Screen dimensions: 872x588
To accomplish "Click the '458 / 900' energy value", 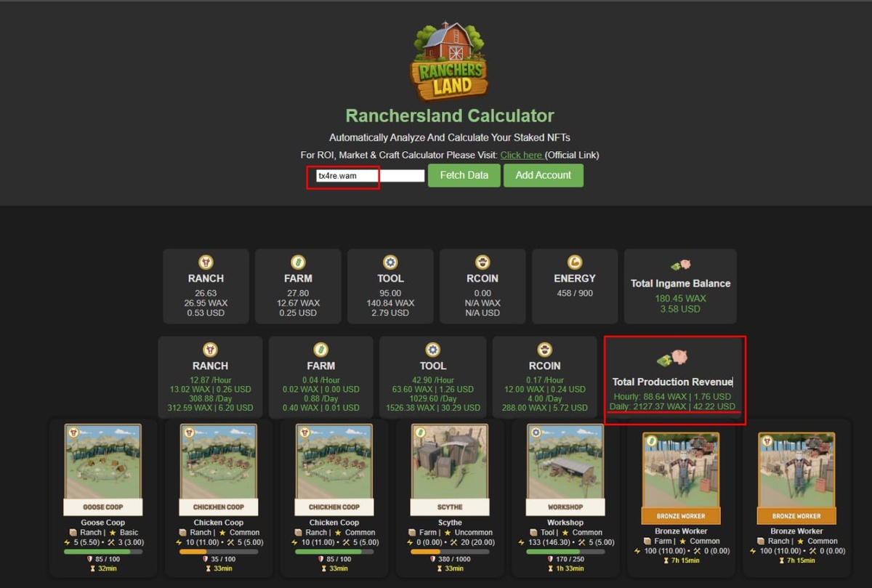I will 575,293.
